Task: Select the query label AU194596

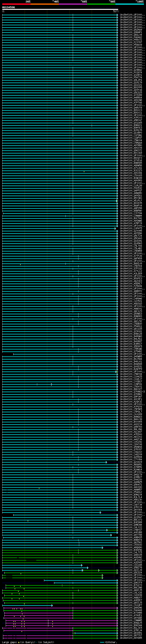Action: 8,7
